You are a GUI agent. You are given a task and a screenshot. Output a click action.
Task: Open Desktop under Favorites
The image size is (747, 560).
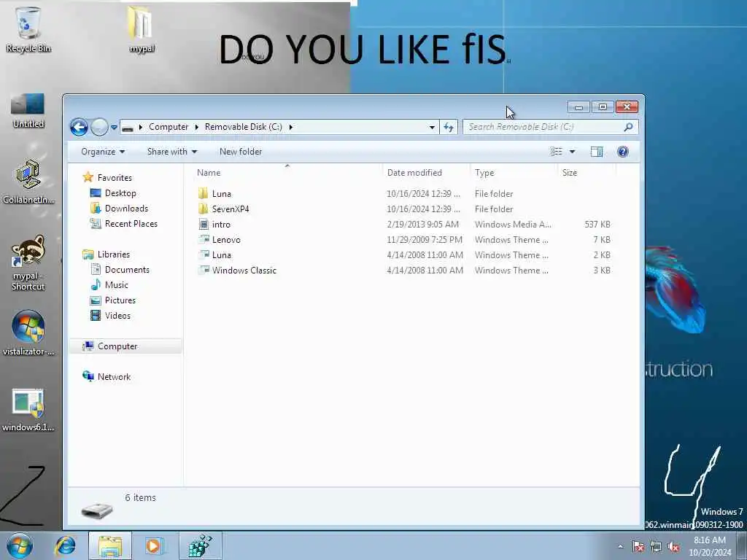120,192
